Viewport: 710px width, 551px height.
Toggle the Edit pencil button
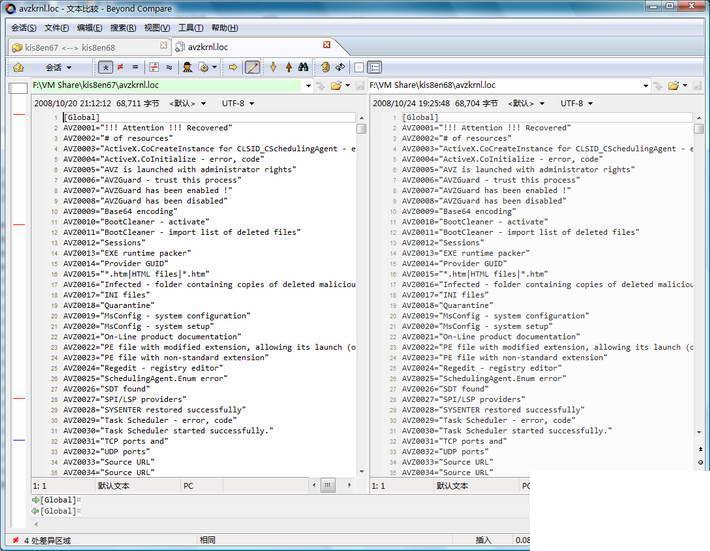[252, 67]
